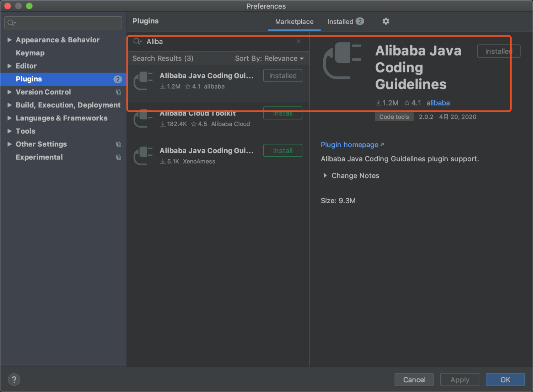Click Installed button in plugin details header

499,51
